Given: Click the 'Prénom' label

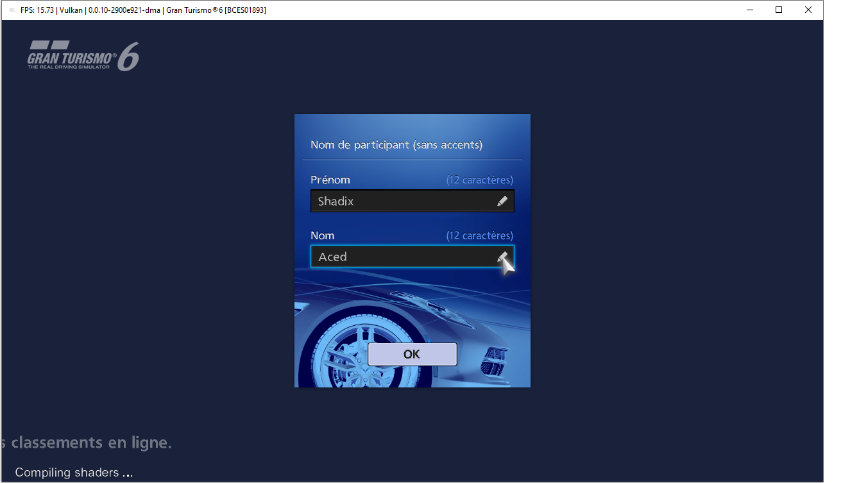Looking at the screenshot, I should pos(330,180).
